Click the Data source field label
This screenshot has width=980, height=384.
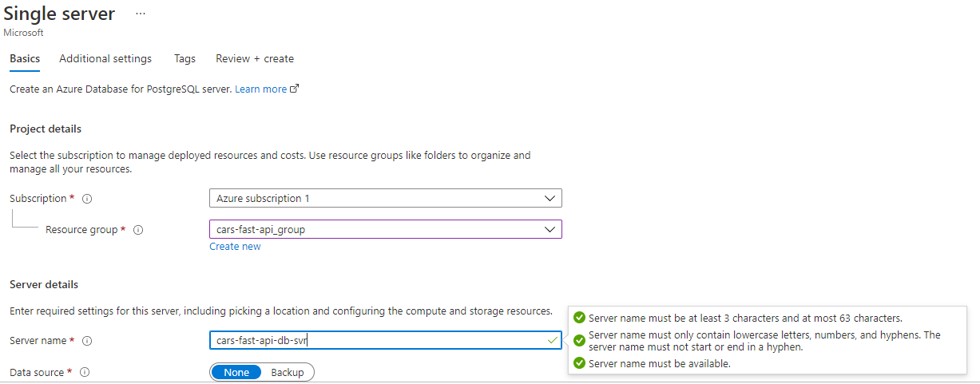[37, 372]
